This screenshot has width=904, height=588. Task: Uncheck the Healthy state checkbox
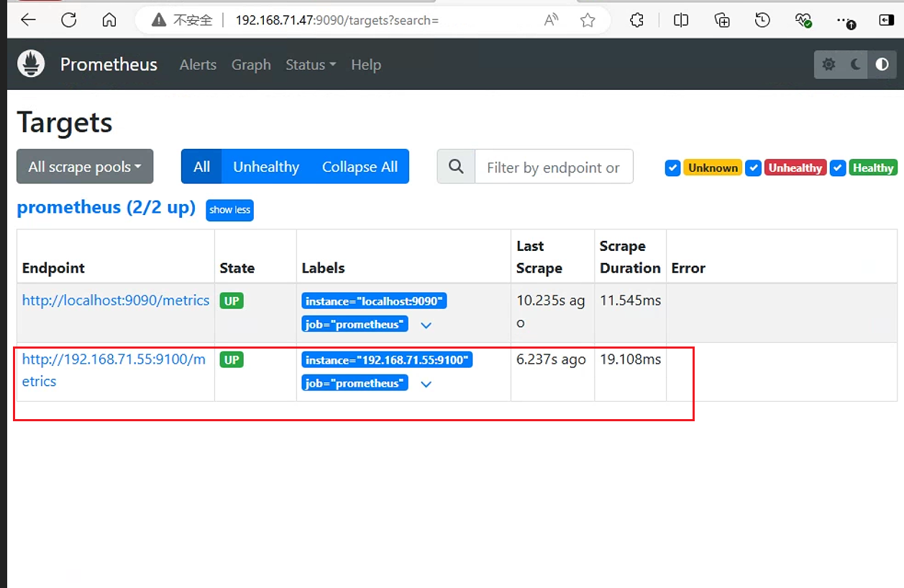[838, 168]
